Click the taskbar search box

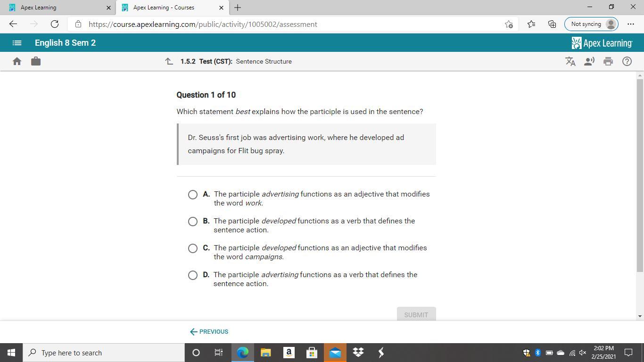pos(104,353)
